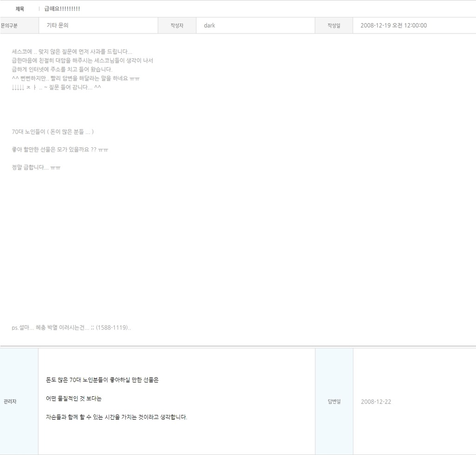Click the '문의구분' column label

[9, 26]
